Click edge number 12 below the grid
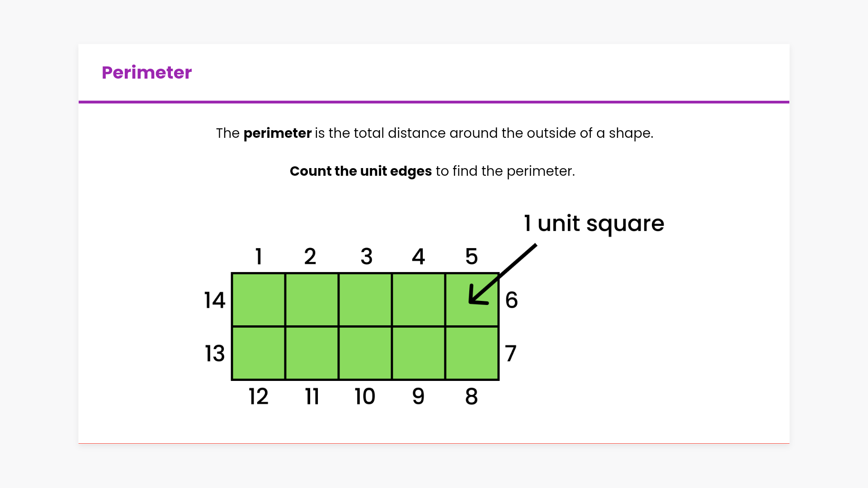This screenshot has width=868, height=488. tap(259, 397)
